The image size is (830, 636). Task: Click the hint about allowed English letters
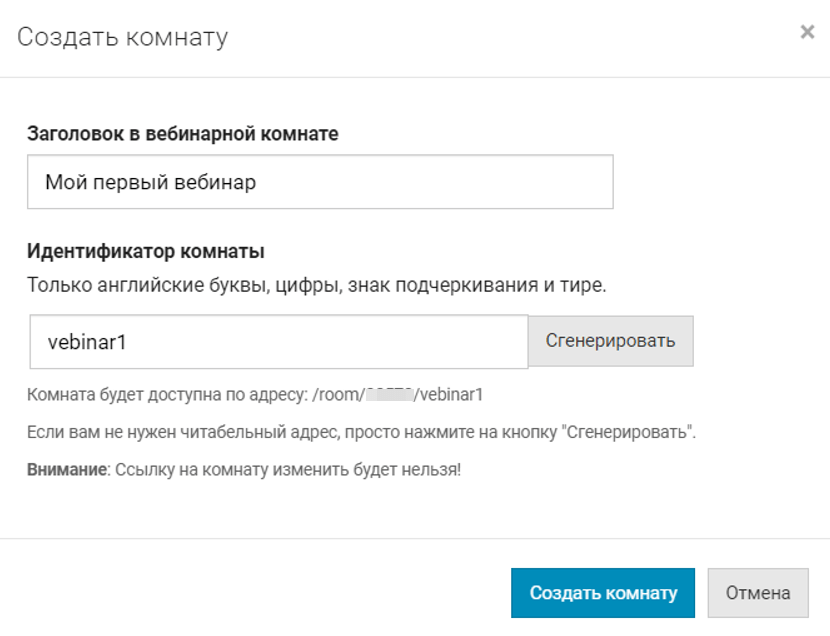tap(316, 285)
